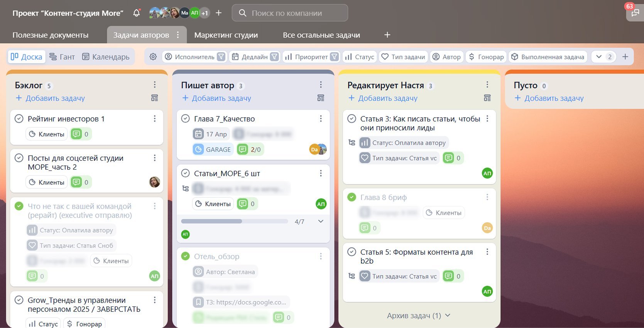Mark Grow_Тренды task as done
This screenshot has height=328, width=644.
click(x=19, y=300)
